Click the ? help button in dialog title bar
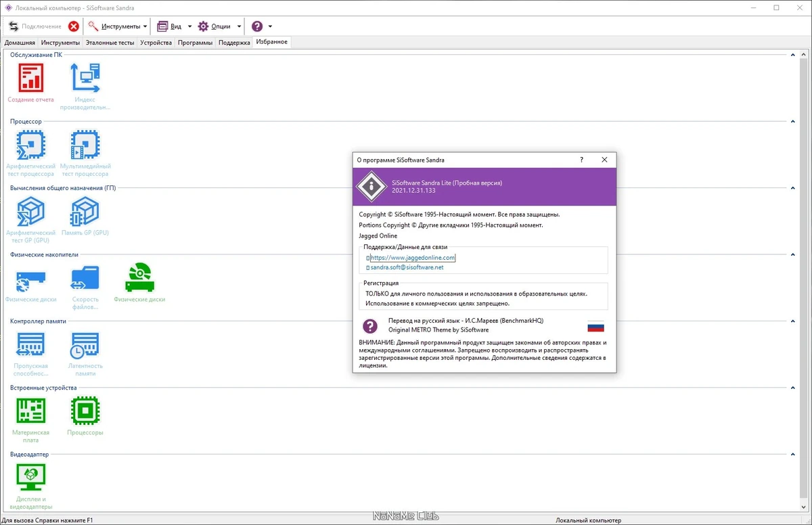Screen dimensions: 812x525 coord(582,160)
